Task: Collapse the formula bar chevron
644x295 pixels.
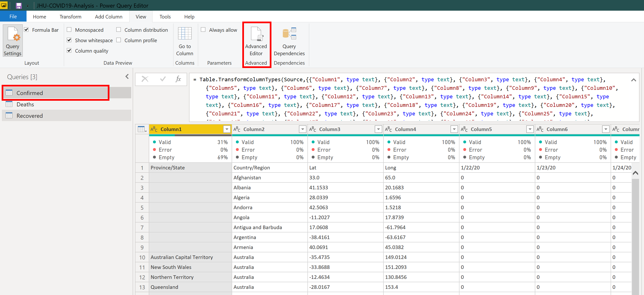Action: (x=633, y=80)
